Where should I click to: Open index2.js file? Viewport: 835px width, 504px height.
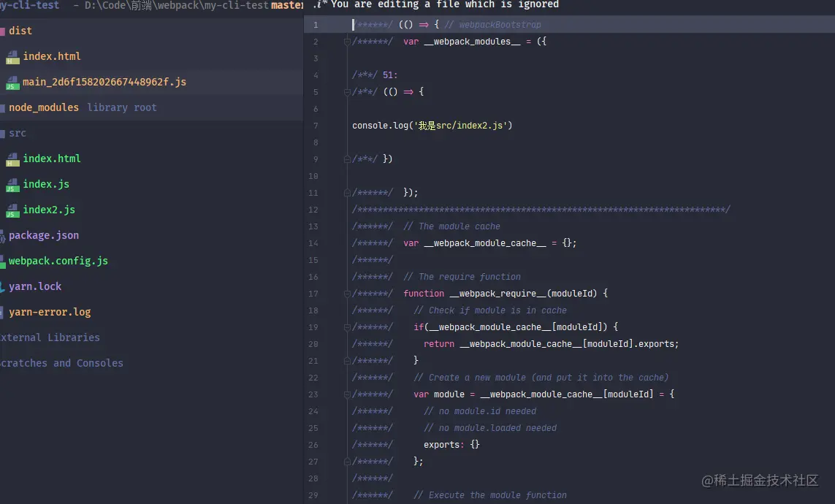tap(49, 210)
